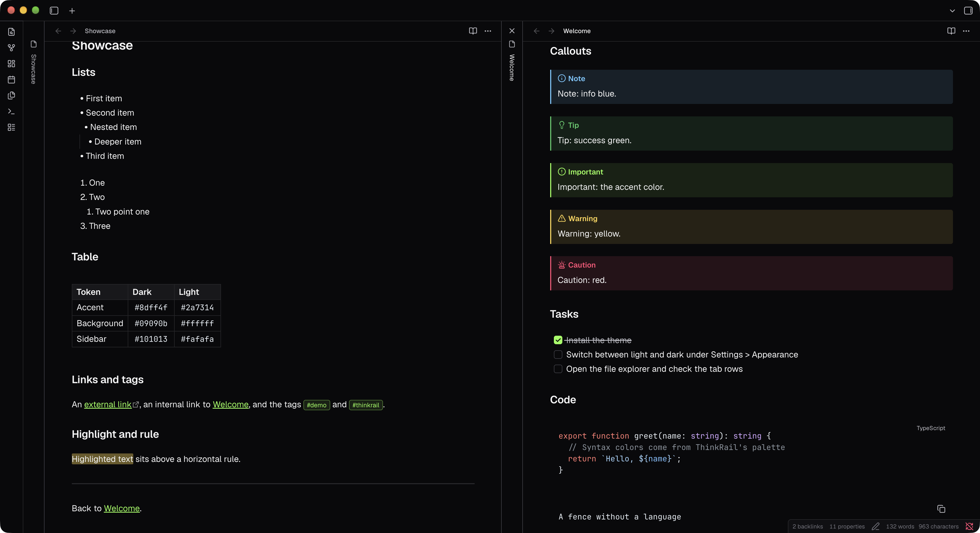This screenshot has height=533, width=980.
Task: Follow the 'Back to Welcome' link
Action: click(122, 508)
